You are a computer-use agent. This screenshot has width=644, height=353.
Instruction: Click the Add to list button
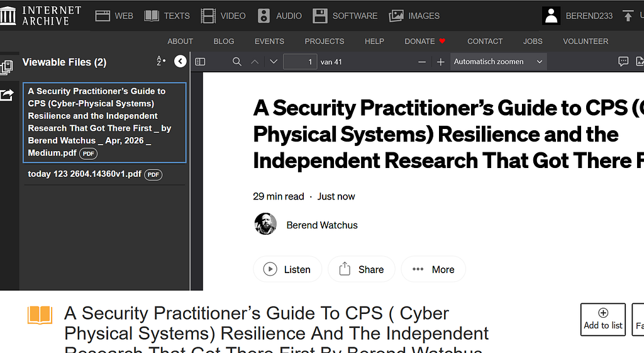pos(603,319)
